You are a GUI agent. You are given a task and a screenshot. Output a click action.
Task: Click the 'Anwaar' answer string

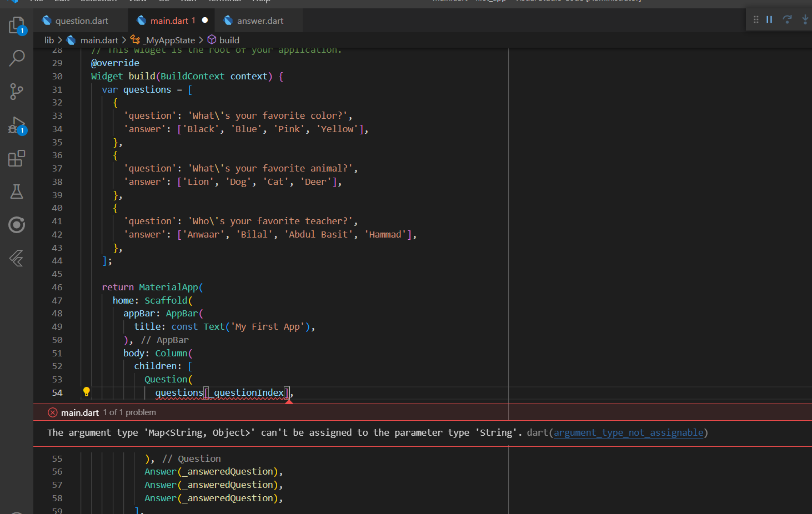click(203, 234)
